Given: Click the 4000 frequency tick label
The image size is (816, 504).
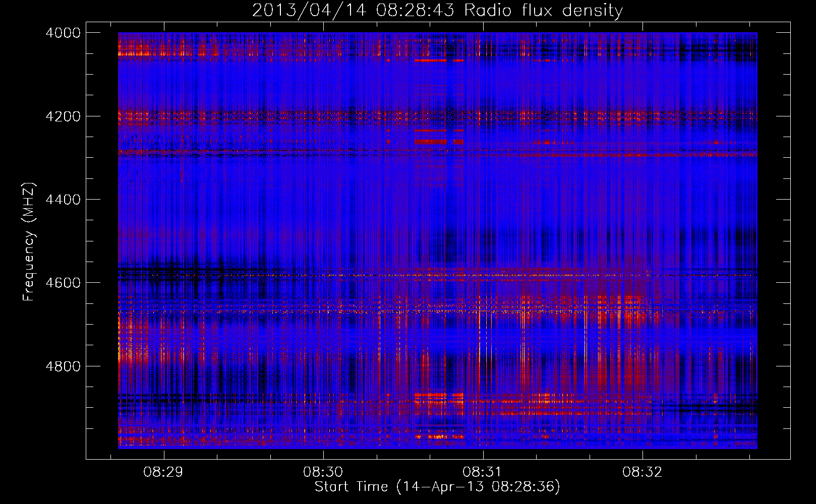Looking at the screenshot, I should pyautogui.click(x=63, y=33).
